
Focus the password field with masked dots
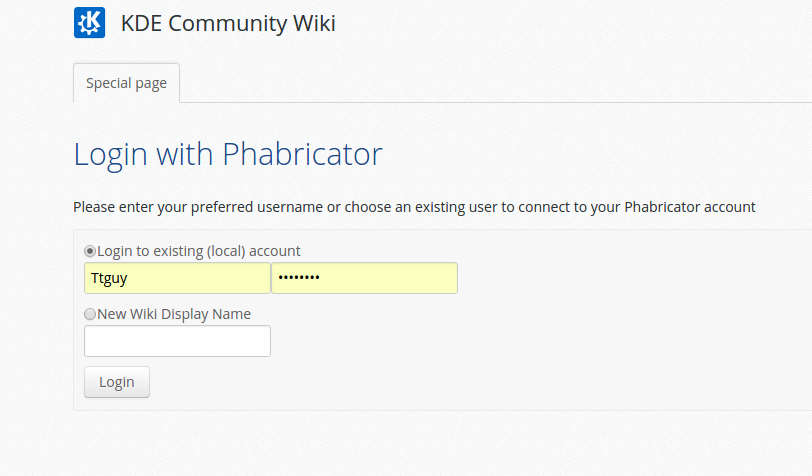coord(364,278)
